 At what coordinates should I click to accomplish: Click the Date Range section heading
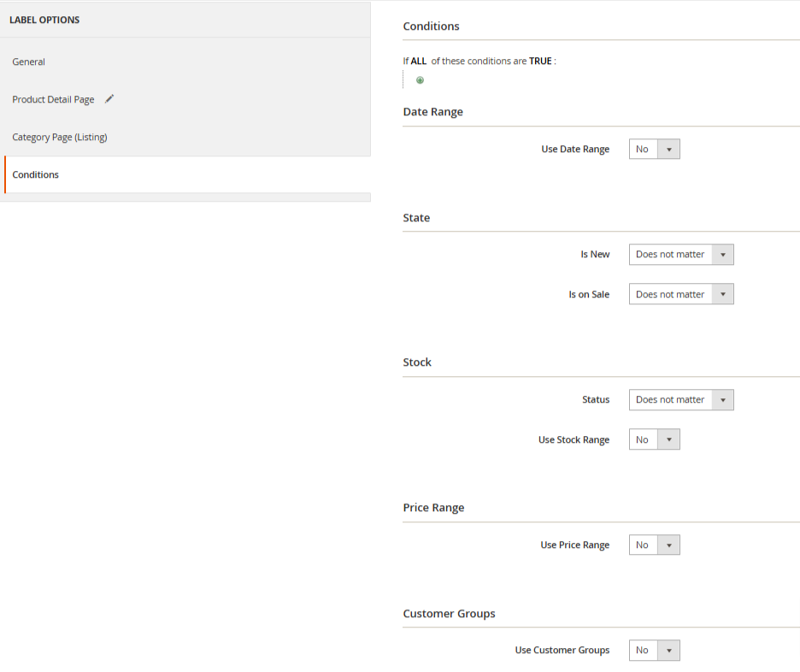432,112
